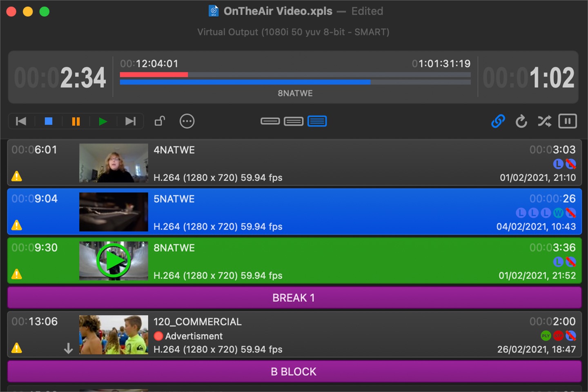Viewport: 588px width, 392px height.
Task: Toggle playlist loop mode
Action: [521, 121]
